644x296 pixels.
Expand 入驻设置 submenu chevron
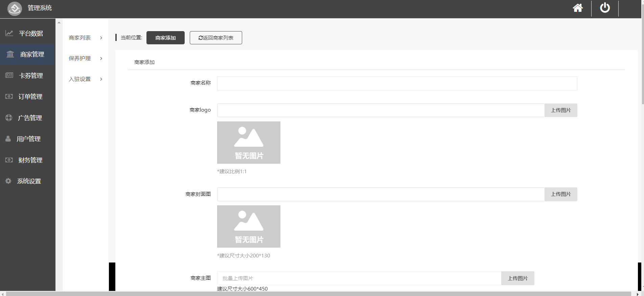pos(101,79)
